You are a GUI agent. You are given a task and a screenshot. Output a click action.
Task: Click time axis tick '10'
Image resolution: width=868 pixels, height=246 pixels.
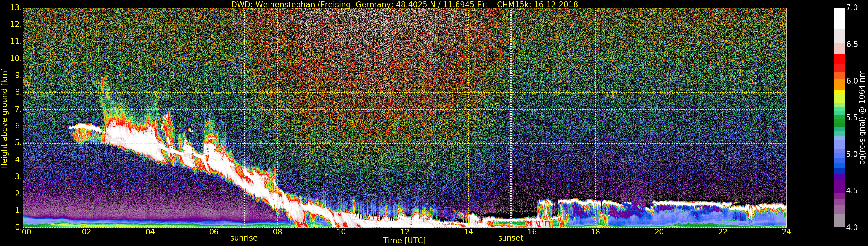click(x=341, y=232)
